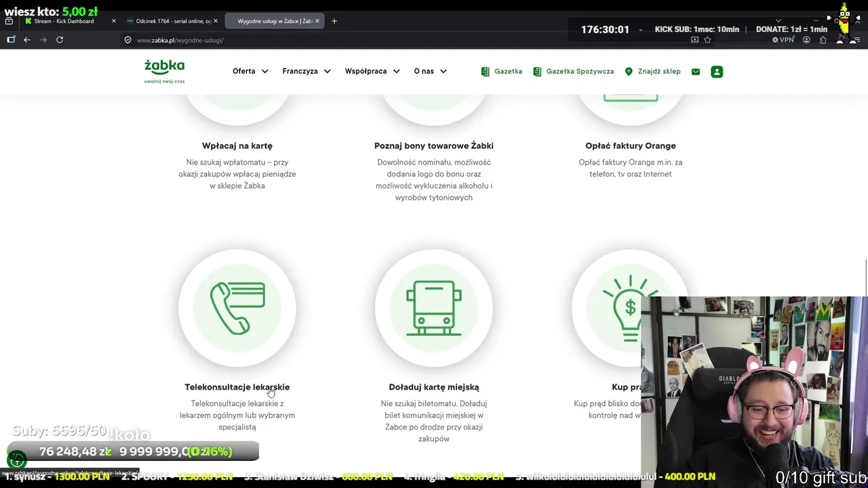Screen dimensions: 868x488
Task: Switch to the Odcinek 1764 serial tab
Action: coord(173,21)
